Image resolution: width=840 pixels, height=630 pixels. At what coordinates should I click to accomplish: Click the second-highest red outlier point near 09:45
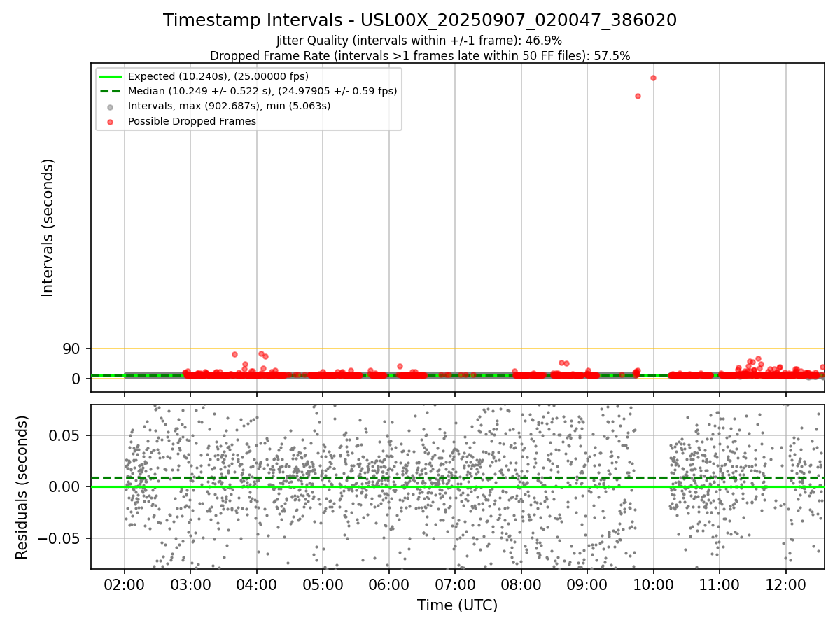pos(638,96)
